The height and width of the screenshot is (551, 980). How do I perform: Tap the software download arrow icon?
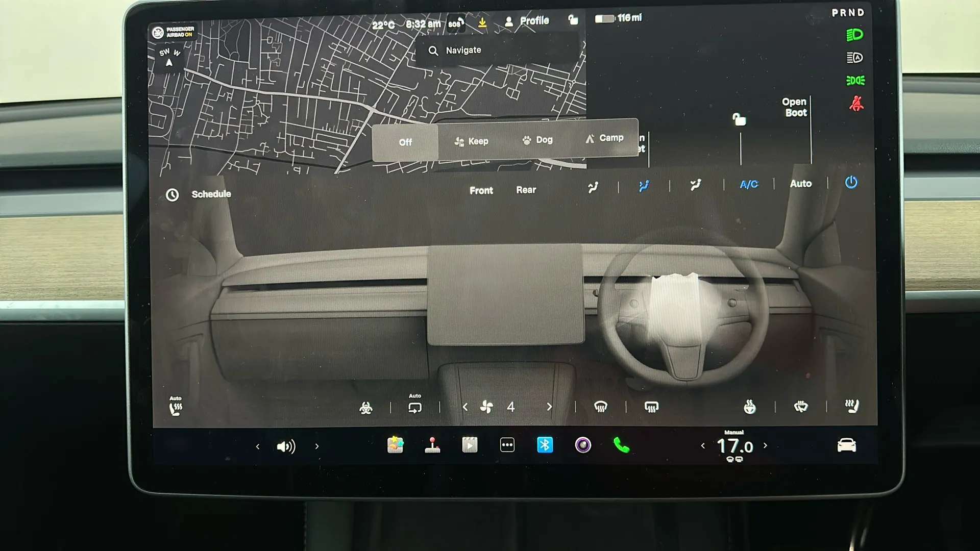(482, 22)
